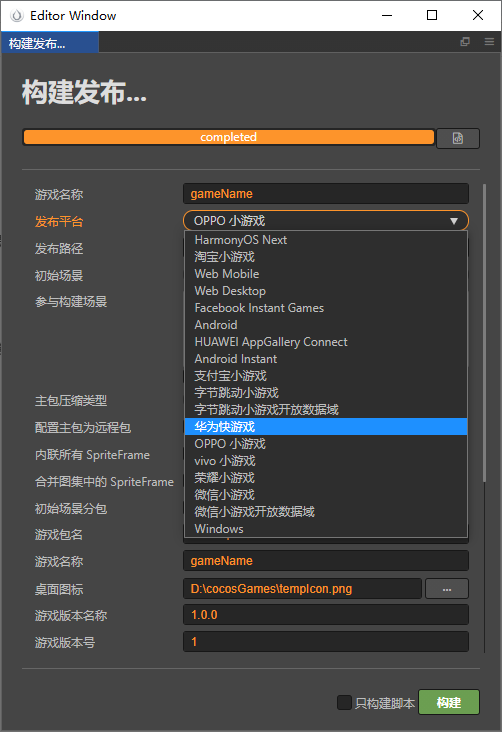Click the 游戏版本名称 field showing 1.0.0
502x732 pixels.
pyautogui.click(x=326, y=615)
